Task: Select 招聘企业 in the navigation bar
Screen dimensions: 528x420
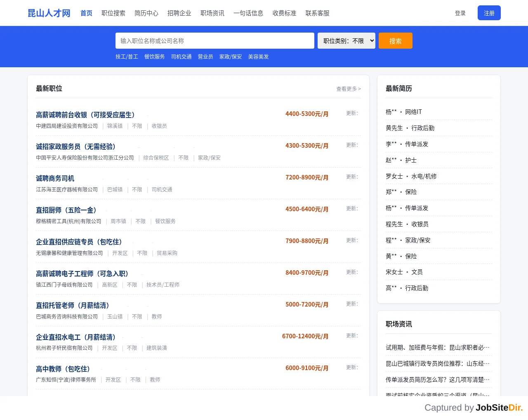Action: click(179, 13)
